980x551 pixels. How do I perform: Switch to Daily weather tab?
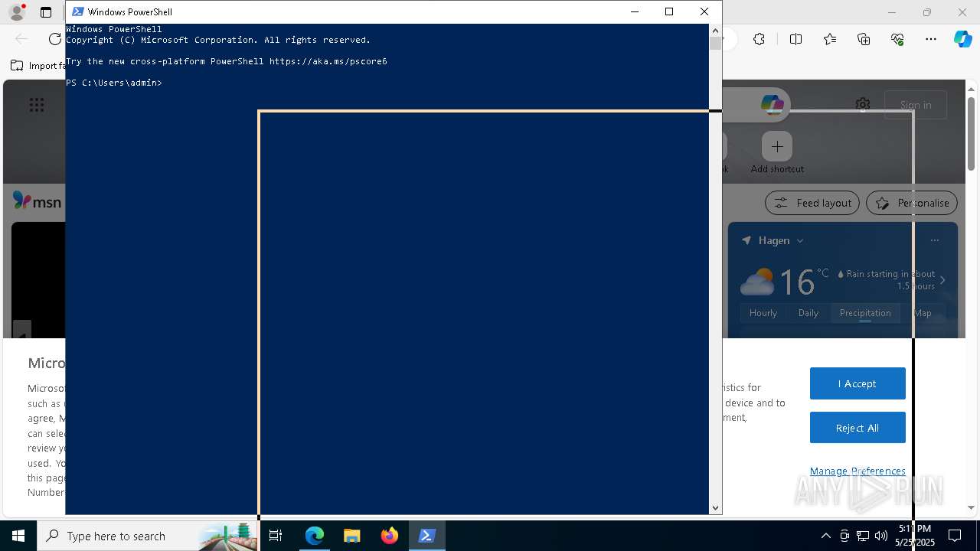808,313
